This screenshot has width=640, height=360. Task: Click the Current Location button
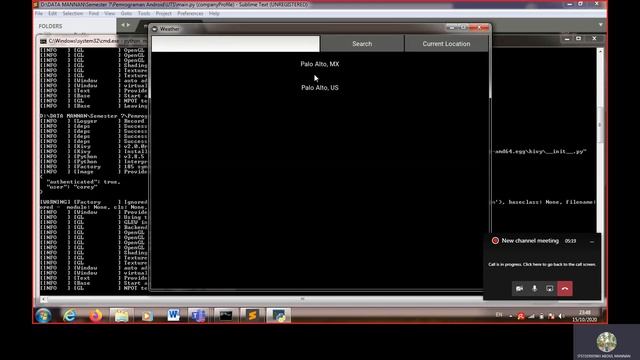click(446, 44)
